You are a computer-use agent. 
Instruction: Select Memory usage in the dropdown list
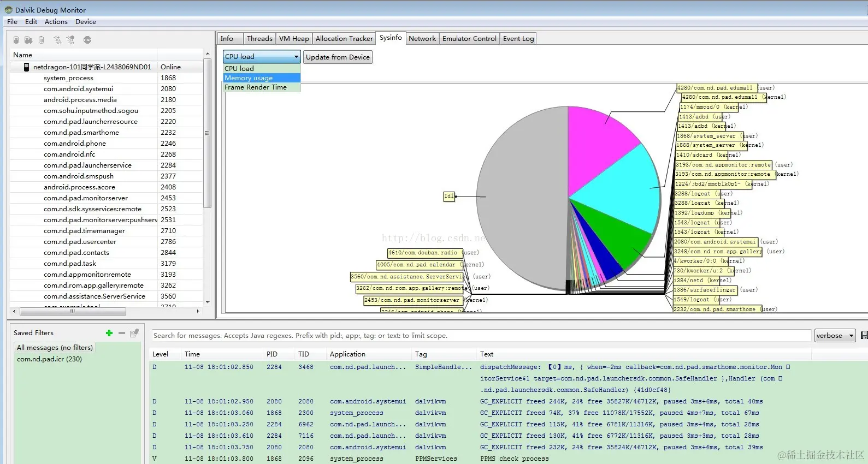click(262, 78)
